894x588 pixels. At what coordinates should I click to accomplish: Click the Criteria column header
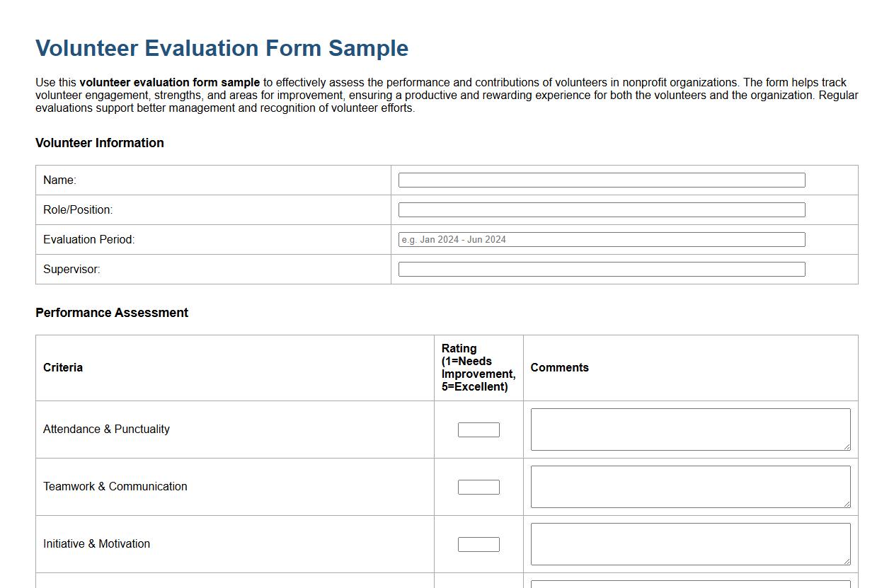pos(62,367)
